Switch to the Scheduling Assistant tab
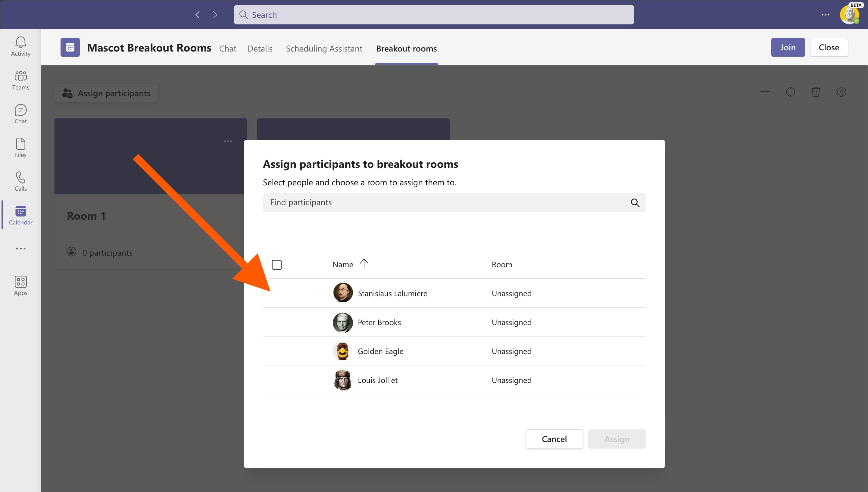 [324, 49]
